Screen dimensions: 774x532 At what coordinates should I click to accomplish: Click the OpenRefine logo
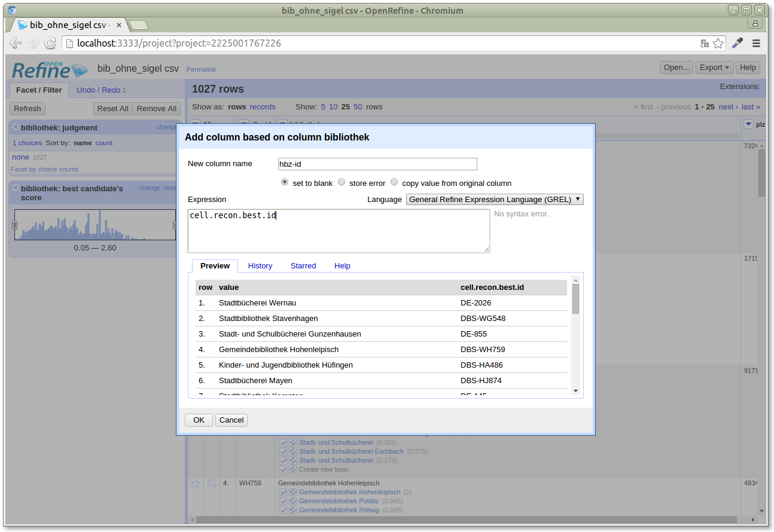pos(50,69)
